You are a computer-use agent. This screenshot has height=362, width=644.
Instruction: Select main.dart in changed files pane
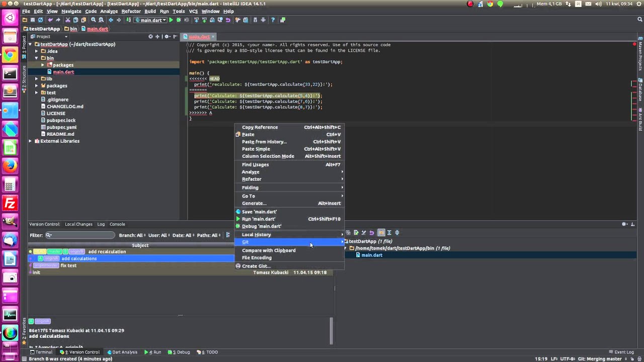[371, 255]
